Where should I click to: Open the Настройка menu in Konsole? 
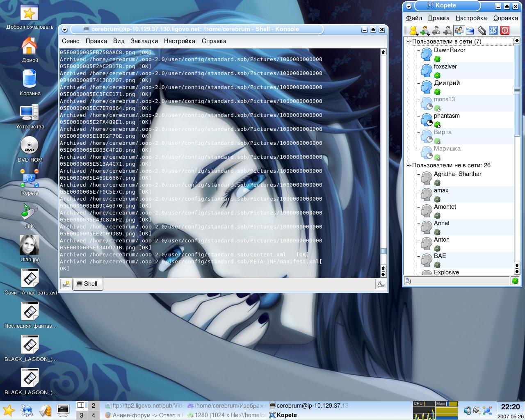point(180,41)
